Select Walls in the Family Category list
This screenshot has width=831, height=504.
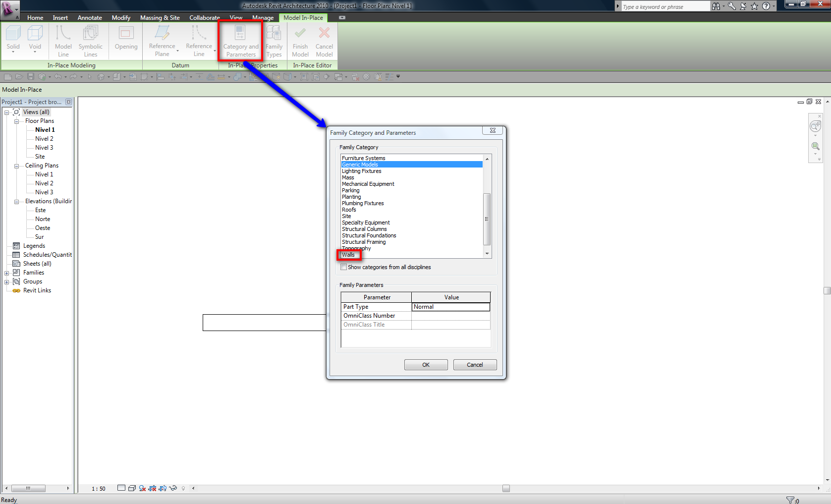[348, 255]
